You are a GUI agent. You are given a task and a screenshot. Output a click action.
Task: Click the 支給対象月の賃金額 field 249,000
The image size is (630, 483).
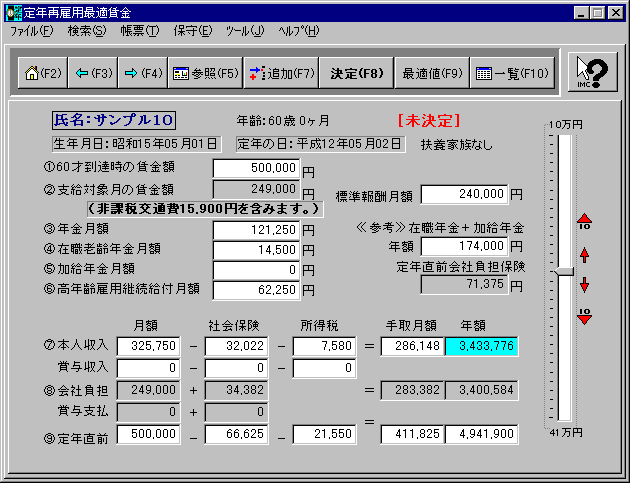[256, 189]
